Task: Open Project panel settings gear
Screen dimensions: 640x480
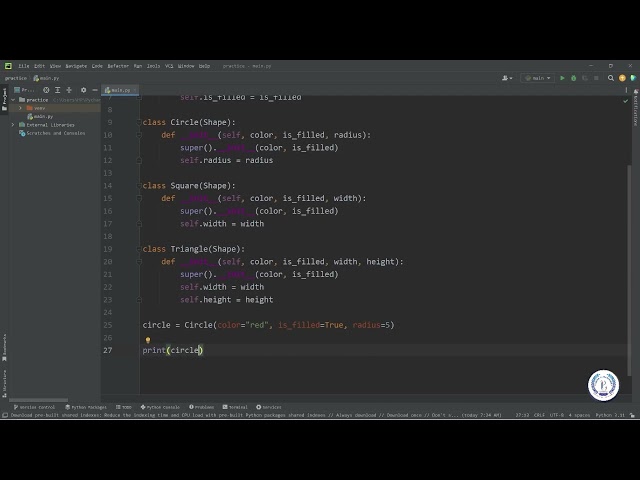Action: coord(83,90)
